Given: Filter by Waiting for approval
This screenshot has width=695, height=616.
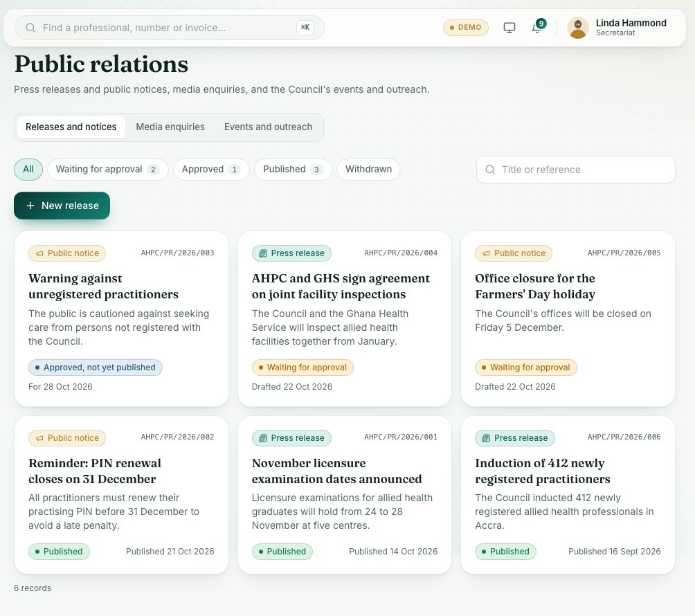Looking at the screenshot, I should (x=108, y=170).
